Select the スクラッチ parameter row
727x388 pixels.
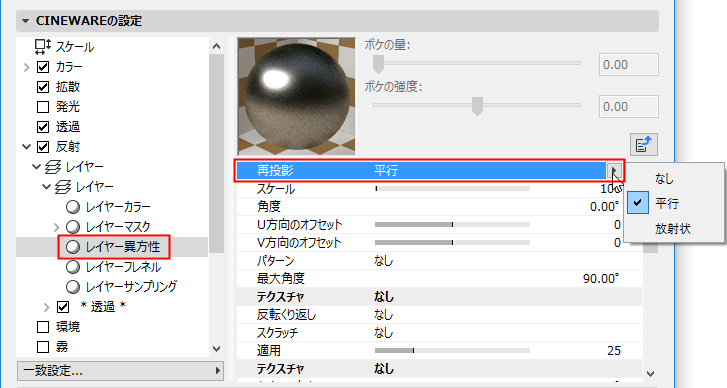click(439, 333)
